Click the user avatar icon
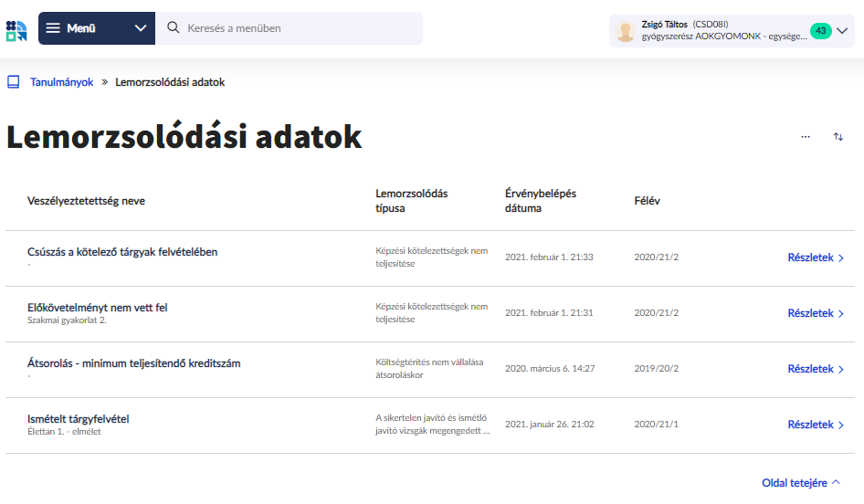 click(x=626, y=31)
